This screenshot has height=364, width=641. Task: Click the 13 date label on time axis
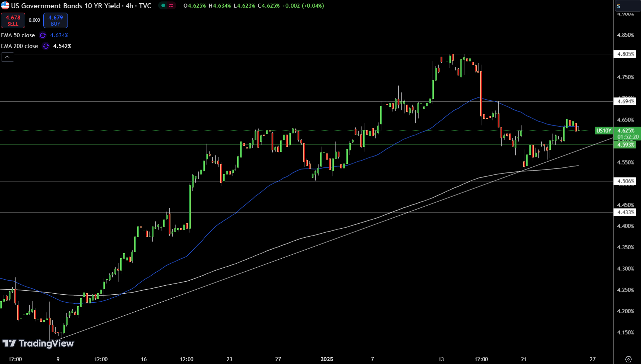[441, 359]
